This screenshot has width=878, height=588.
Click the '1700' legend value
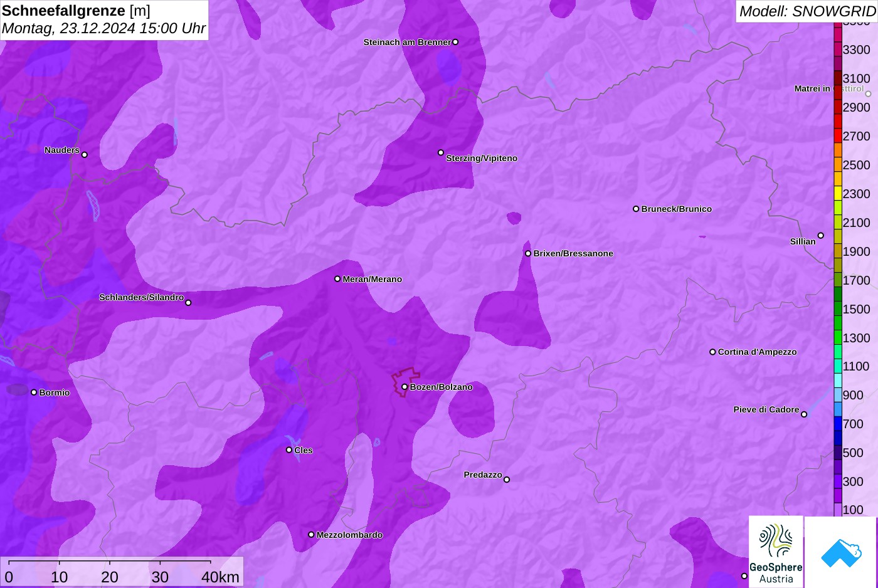[x=857, y=280]
